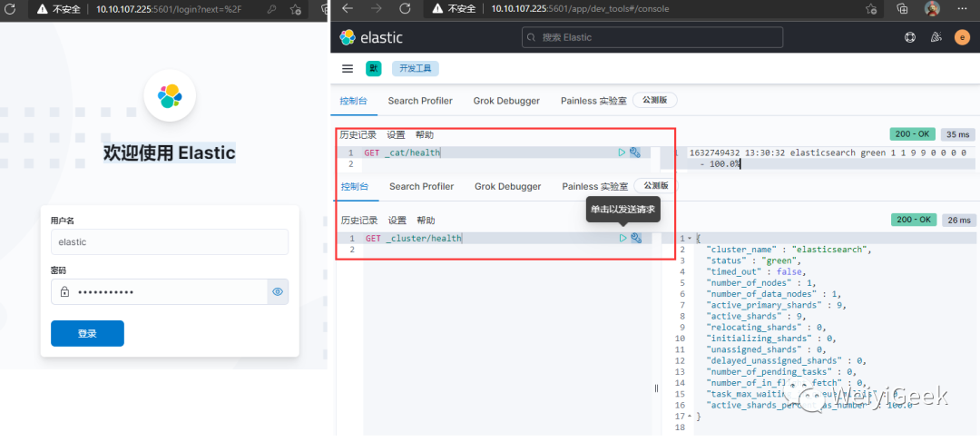Click the 200 - OK badge beside 26 ms

click(x=914, y=220)
